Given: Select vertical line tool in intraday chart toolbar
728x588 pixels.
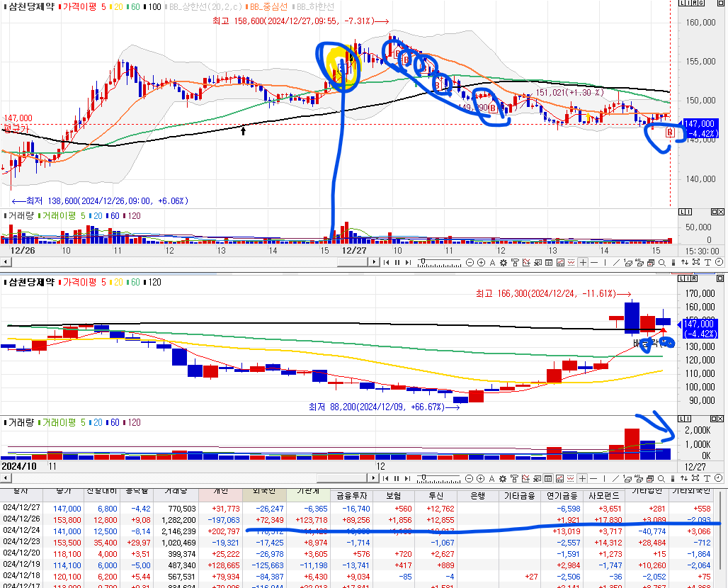Looking at the screenshot, I should 605,262.
